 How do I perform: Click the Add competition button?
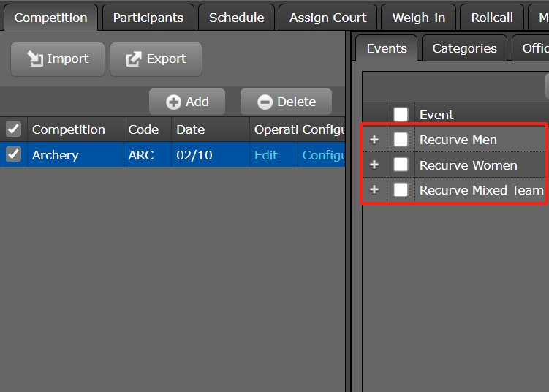click(187, 102)
